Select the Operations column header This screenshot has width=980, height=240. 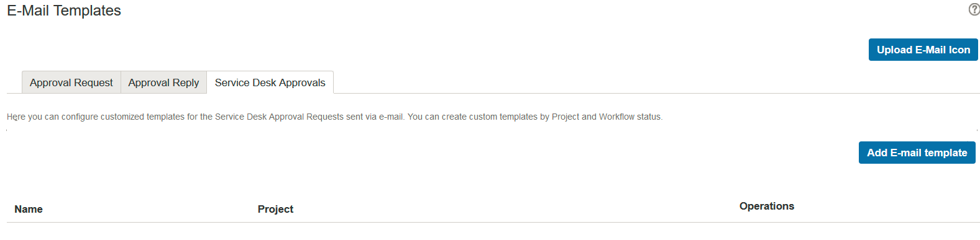click(x=766, y=206)
